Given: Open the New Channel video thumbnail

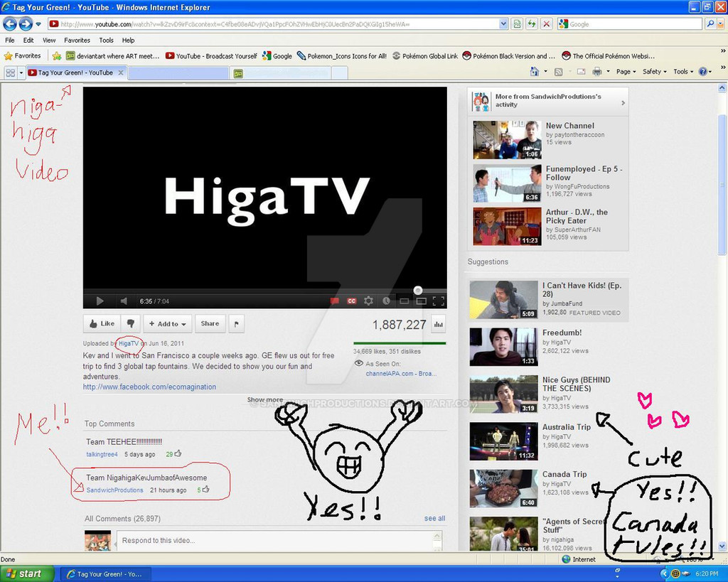Looking at the screenshot, I should click(x=507, y=140).
